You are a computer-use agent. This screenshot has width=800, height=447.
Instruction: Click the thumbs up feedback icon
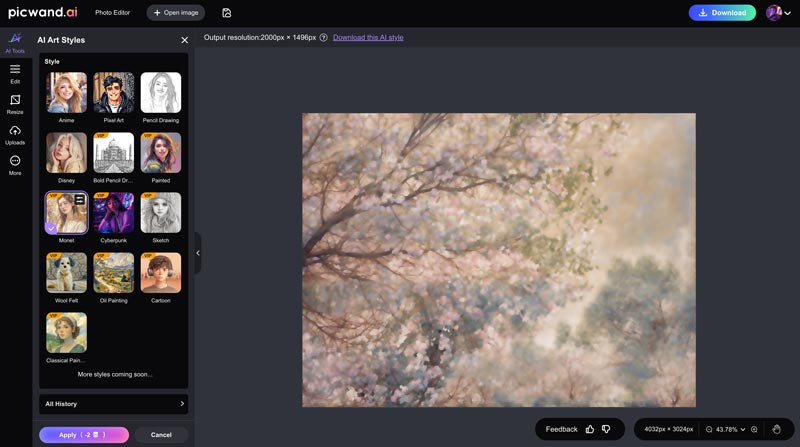[590, 429]
